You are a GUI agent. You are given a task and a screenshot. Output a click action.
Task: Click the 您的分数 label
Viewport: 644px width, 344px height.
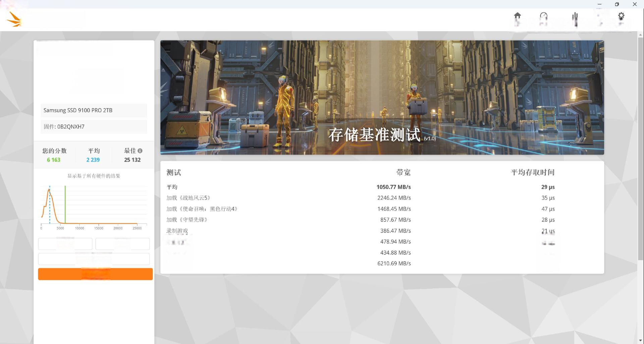(x=54, y=151)
